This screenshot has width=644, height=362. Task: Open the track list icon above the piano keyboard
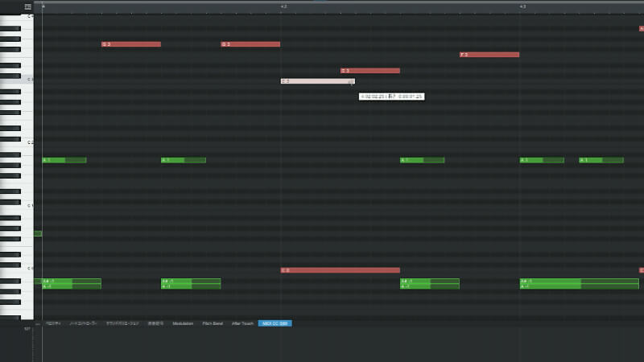(27, 6)
